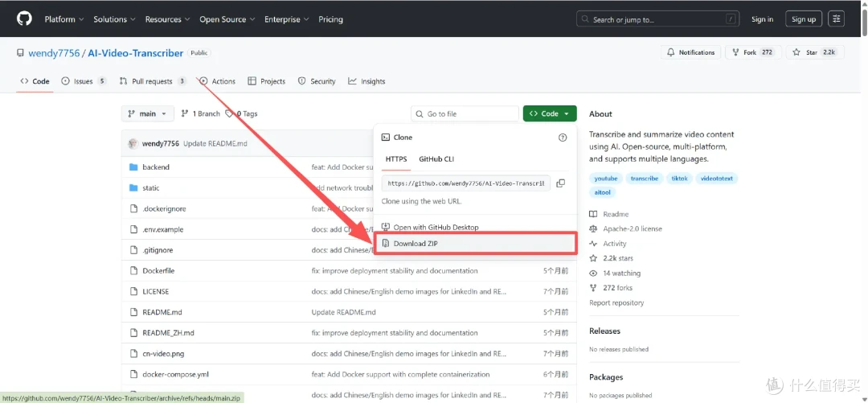Viewport: 868px width, 403px height.
Task: Copy the HTTPS clone URL to clipboard
Action: point(560,183)
